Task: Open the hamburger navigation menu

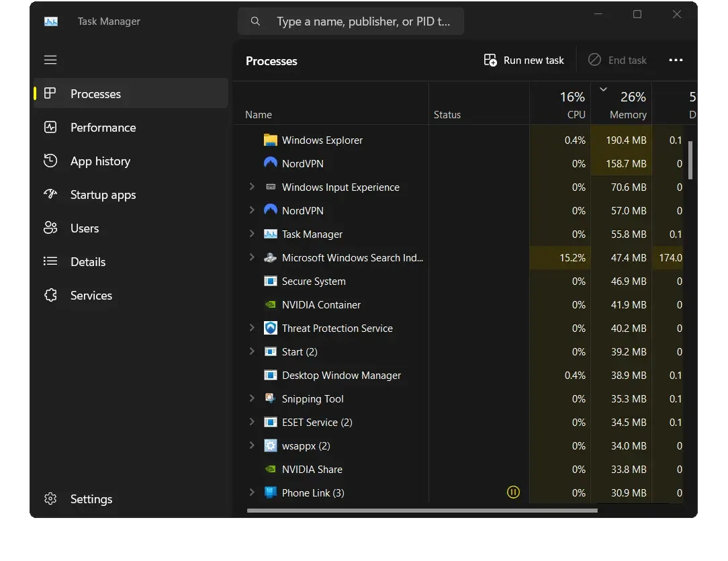Action: [x=50, y=60]
